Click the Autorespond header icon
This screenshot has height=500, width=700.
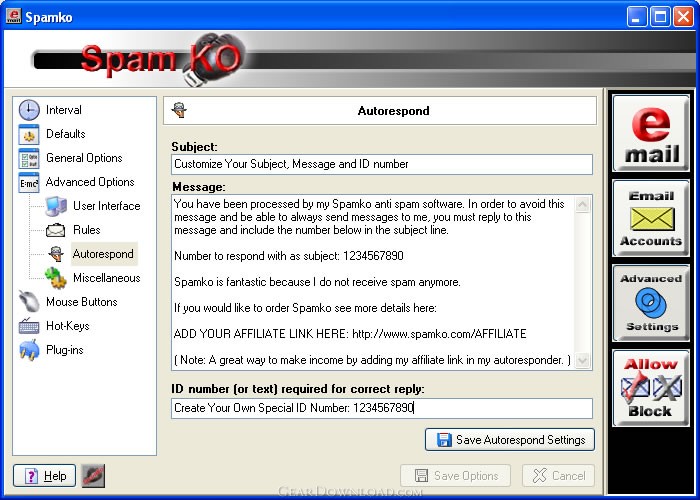pos(179,110)
